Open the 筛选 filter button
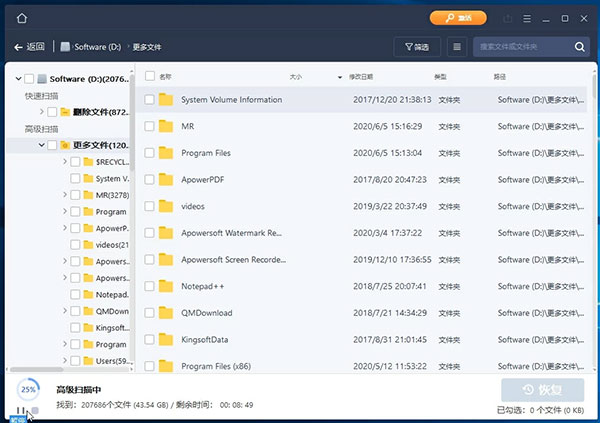Screen dimensions: 600x423 (417, 47)
